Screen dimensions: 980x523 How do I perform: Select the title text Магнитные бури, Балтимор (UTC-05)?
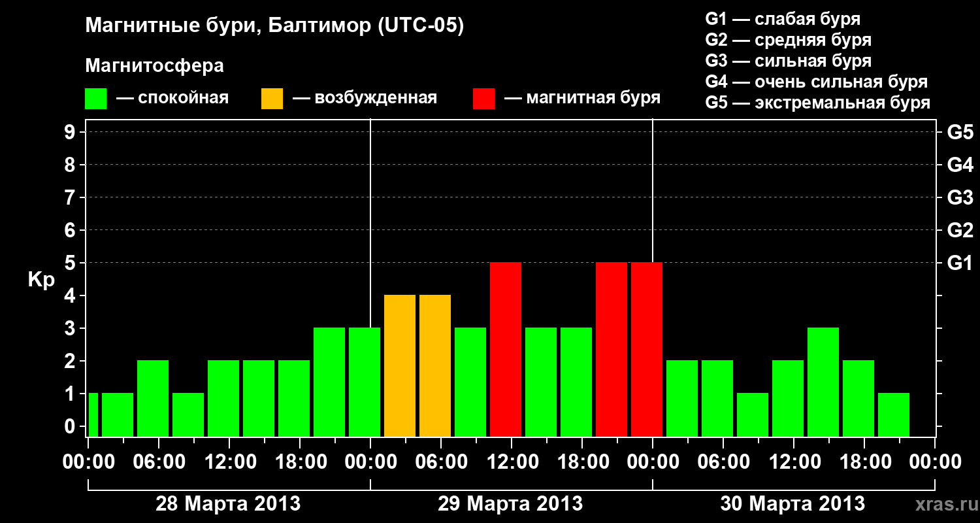click(274, 25)
